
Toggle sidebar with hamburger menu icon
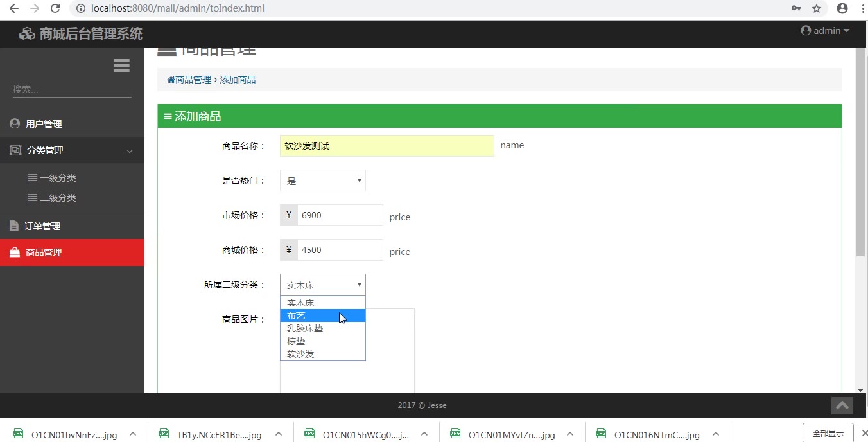(121, 66)
